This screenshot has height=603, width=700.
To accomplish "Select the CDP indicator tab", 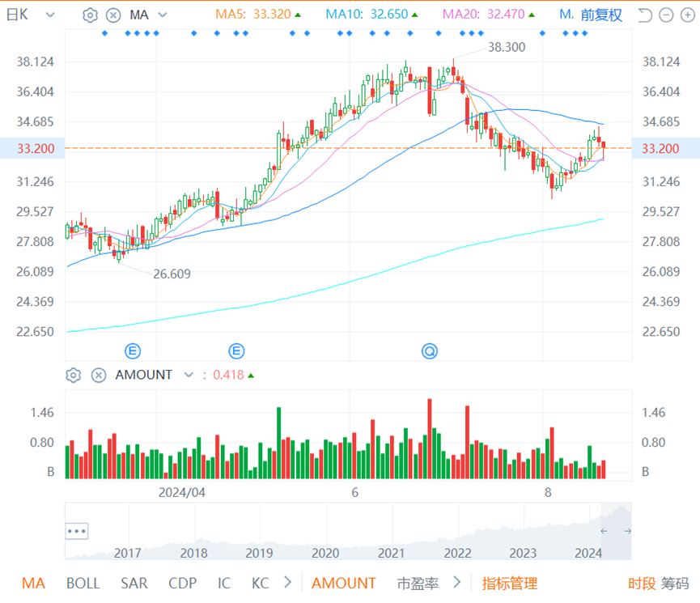I will (183, 584).
